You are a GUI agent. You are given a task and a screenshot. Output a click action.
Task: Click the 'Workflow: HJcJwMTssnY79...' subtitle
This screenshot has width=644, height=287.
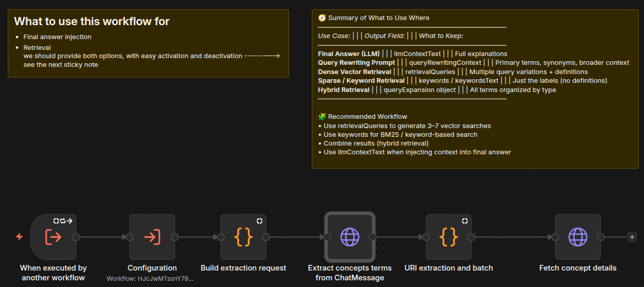click(150, 279)
